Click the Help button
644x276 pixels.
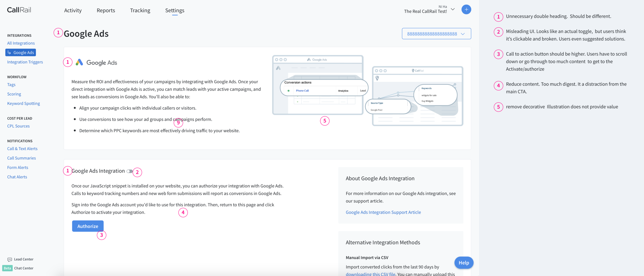click(x=464, y=263)
